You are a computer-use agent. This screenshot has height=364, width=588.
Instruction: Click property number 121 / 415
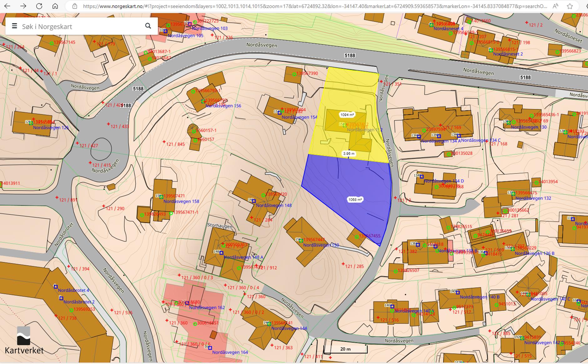[101, 165]
